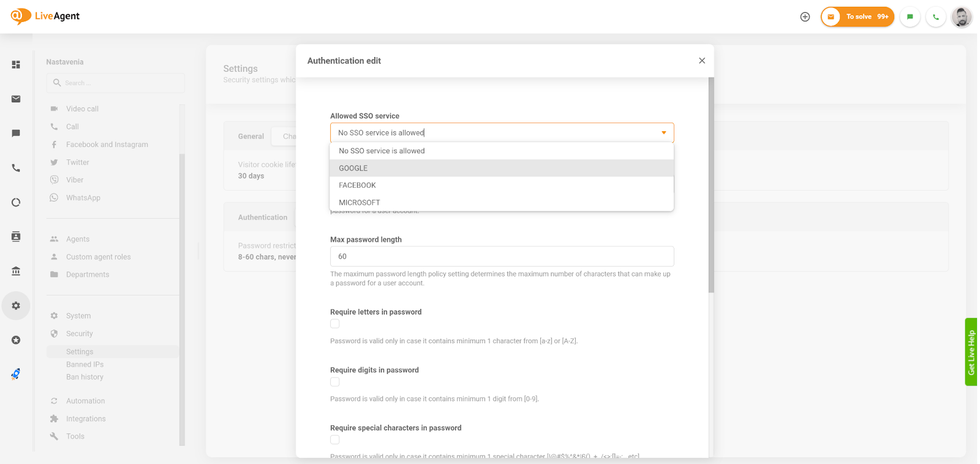Open the user avatar profile menu
Image resolution: width=980 pixels, height=464 pixels.
[x=962, y=17]
